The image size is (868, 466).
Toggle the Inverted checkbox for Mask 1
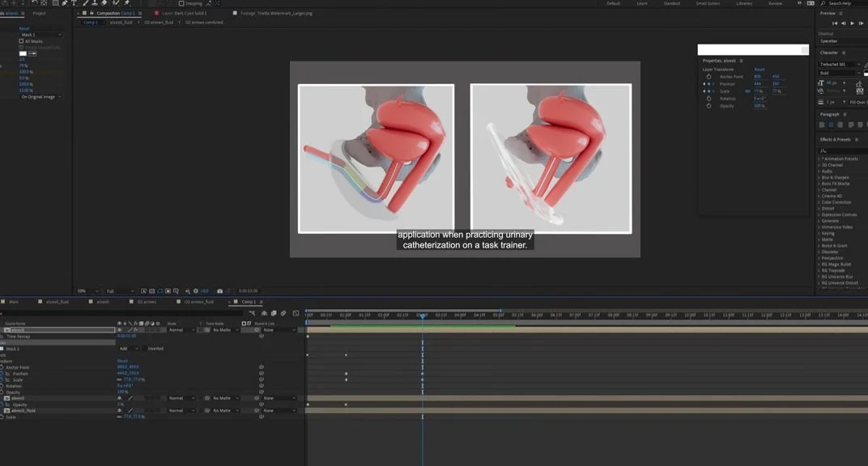[x=144, y=349]
